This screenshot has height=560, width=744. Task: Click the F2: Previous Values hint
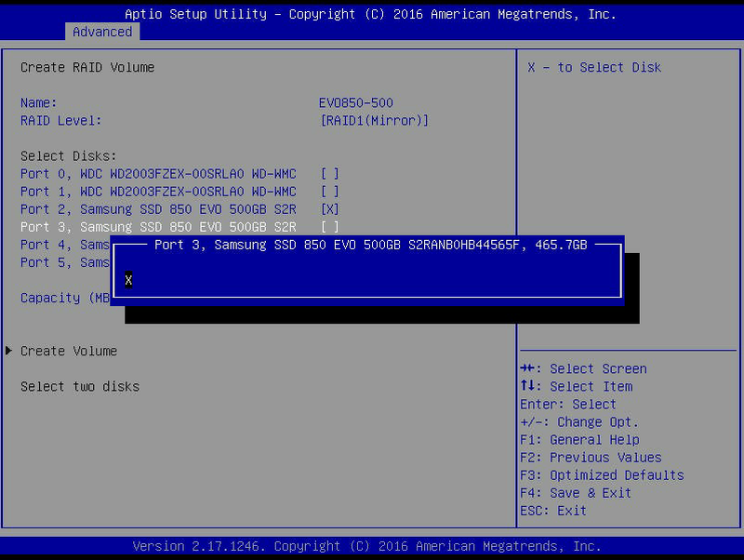coord(591,458)
